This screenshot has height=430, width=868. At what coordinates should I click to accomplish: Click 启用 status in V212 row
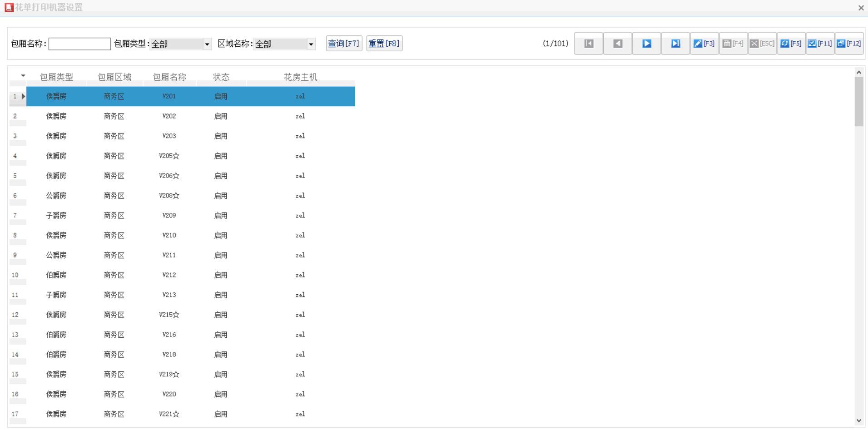221,275
